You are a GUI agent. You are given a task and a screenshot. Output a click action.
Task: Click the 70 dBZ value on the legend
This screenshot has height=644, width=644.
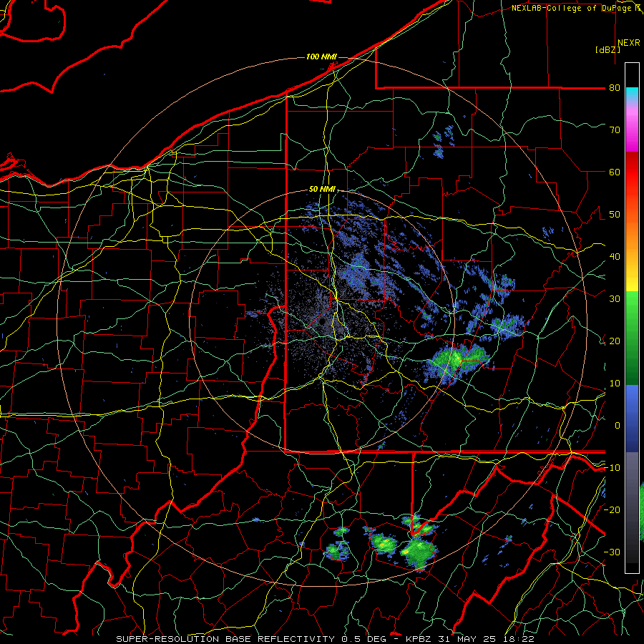(x=615, y=130)
